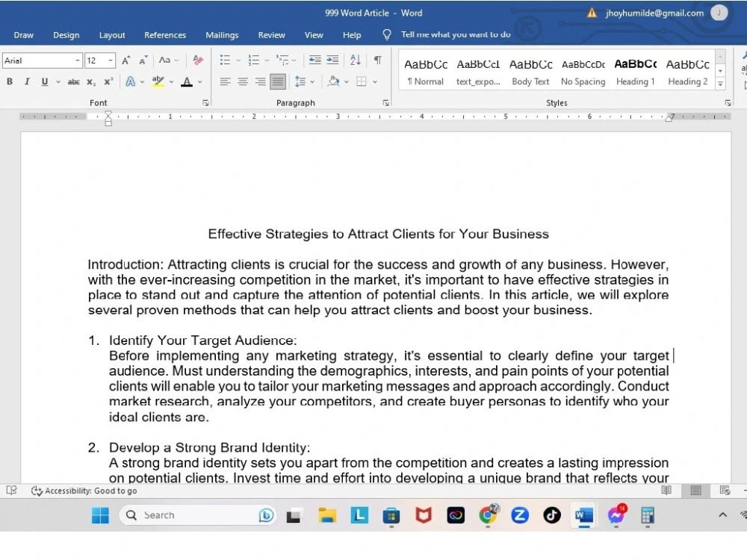The height and width of the screenshot is (560, 747).
Task: Open the Design ribbon tab
Action: pos(66,35)
